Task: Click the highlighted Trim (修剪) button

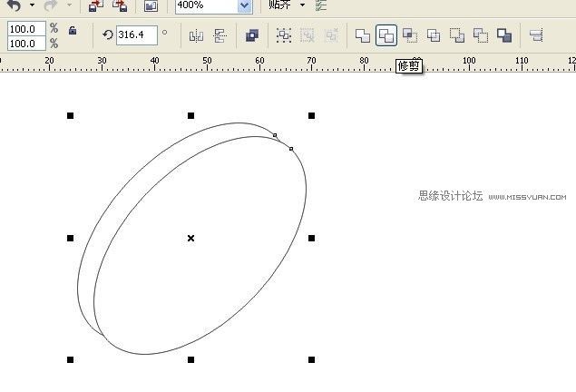Action: tap(386, 35)
